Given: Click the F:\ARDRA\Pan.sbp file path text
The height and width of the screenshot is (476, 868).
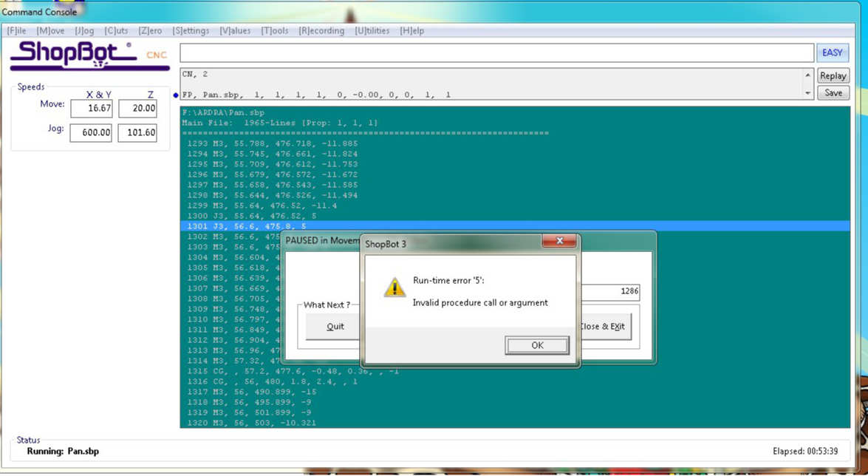Looking at the screenshot, I should 223,112.
